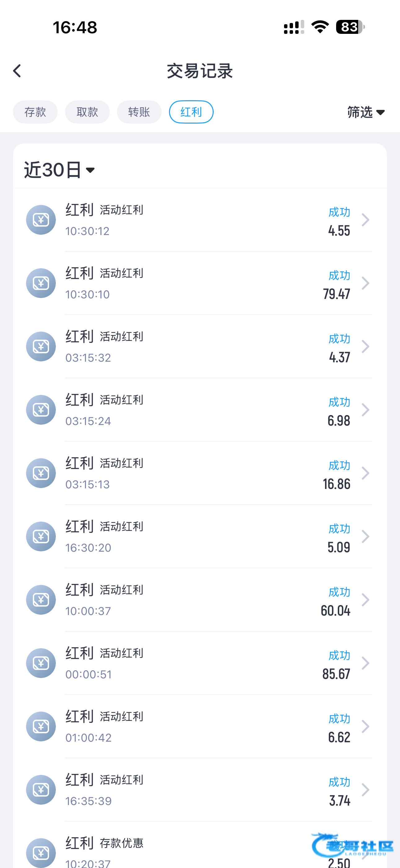400x868 pixels.
Task: Tap the yen icon beside the 10:00:37 record
Action: (x=41, y=600)
